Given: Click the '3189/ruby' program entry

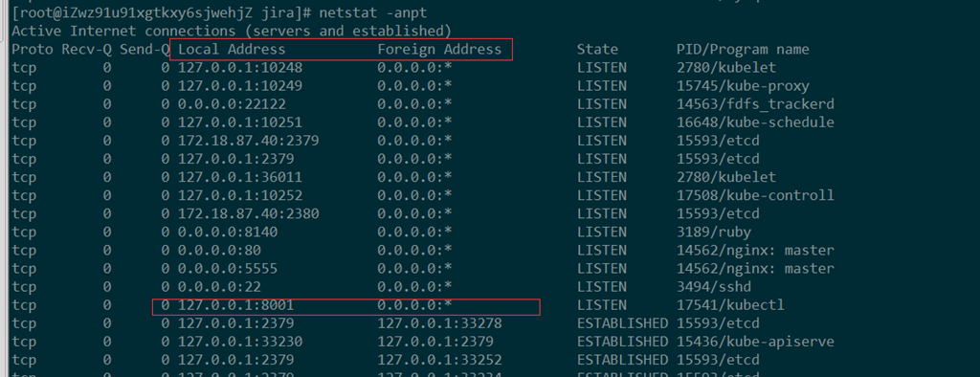Looking at the screenshot, I should 714,233.
